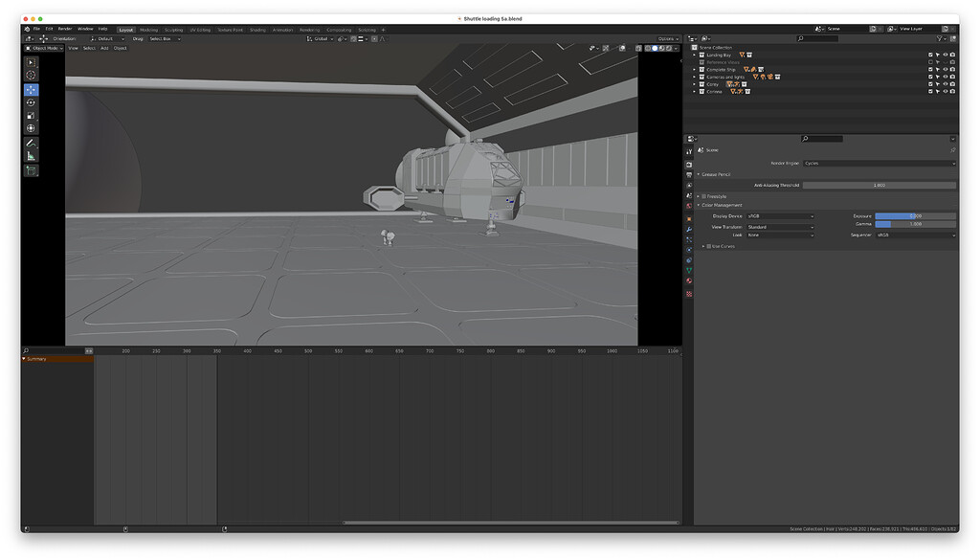Expand the Complete Ship collection

tap(695, 69)
